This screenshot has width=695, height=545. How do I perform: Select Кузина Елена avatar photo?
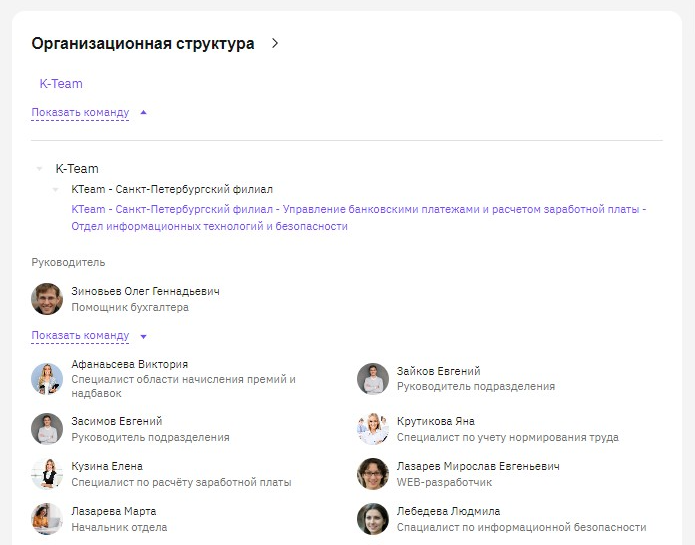coord(47,474)
